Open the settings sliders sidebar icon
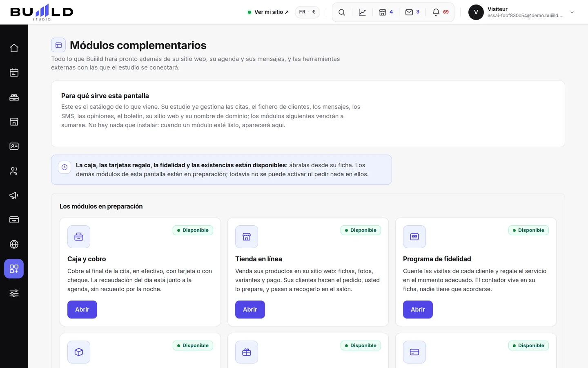The image size is (588, 368). (x=14, y=294)
